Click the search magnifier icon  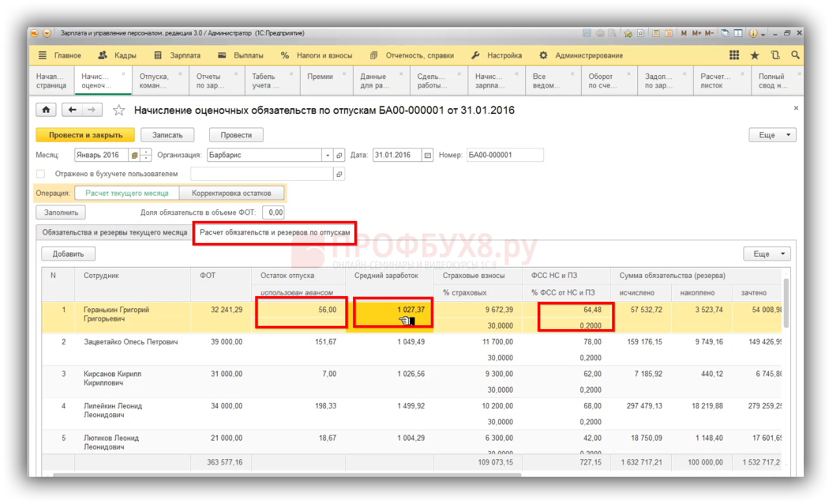coord(795,56)
